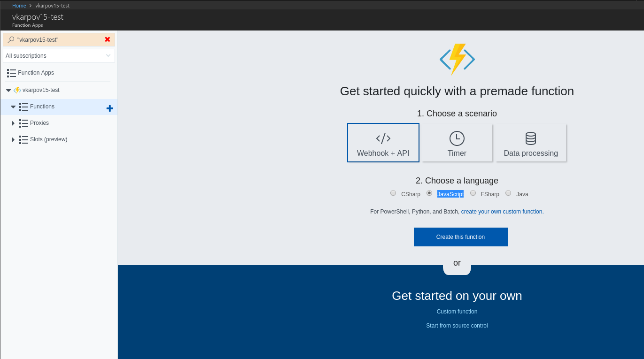Click the Slots (preview) list icon
This screenshot has width=644, height=359.
point(23,139)
